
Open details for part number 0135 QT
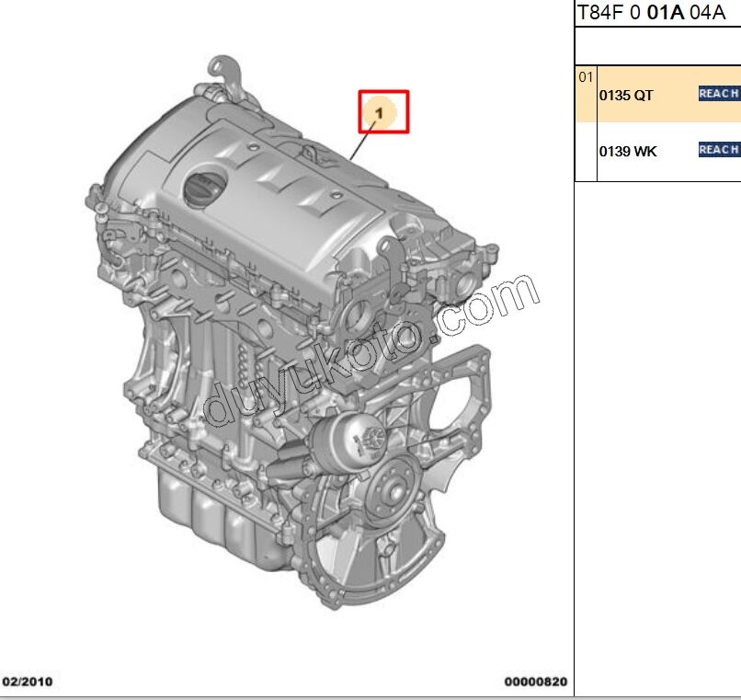click(625, 94)
